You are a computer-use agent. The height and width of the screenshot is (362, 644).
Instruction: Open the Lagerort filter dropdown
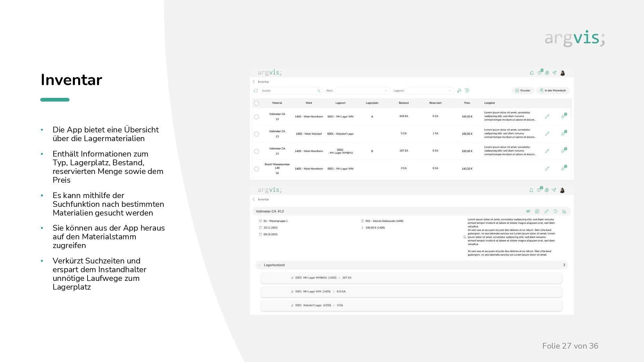click(430, 90)
